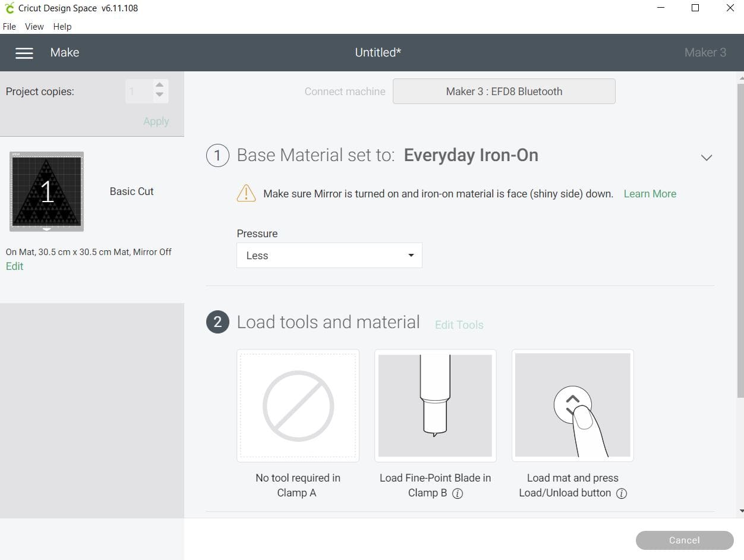The height and width of the screenshot is (560, 744).
Task: Open info for Fine-Point Blade in Clamp B
Action: tap(458, 493)
